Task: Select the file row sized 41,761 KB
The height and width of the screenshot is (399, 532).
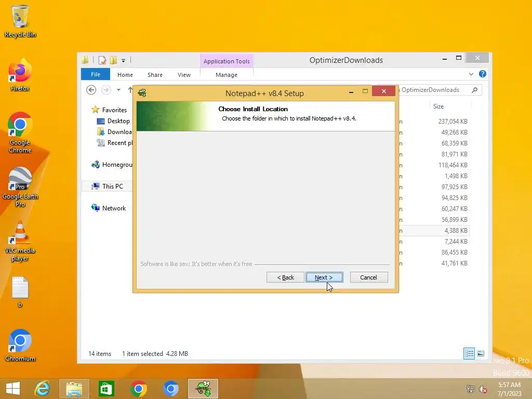Action: (x=434, y=263)
